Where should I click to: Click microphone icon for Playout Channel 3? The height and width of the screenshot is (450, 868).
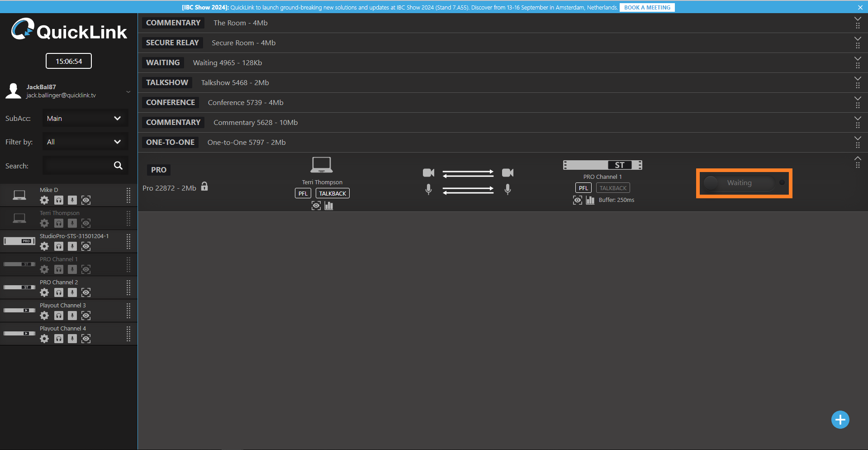72,316
